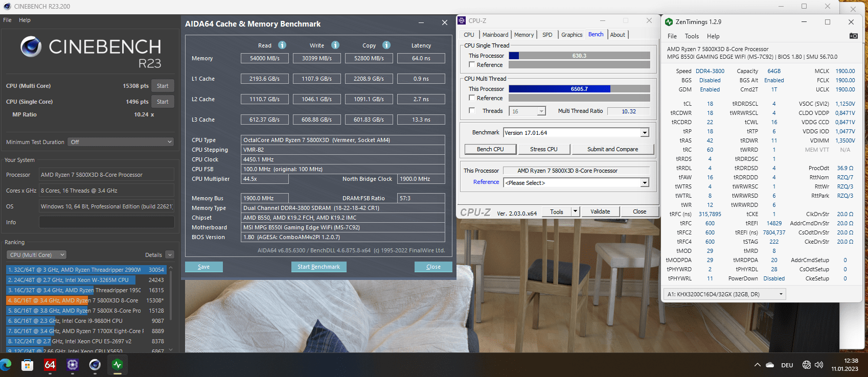Image resolution: width=868 pixels, height=377 pixels.
Task: Click the Memory Read 54000 MB/s value
Action: [x=265, y=58]
